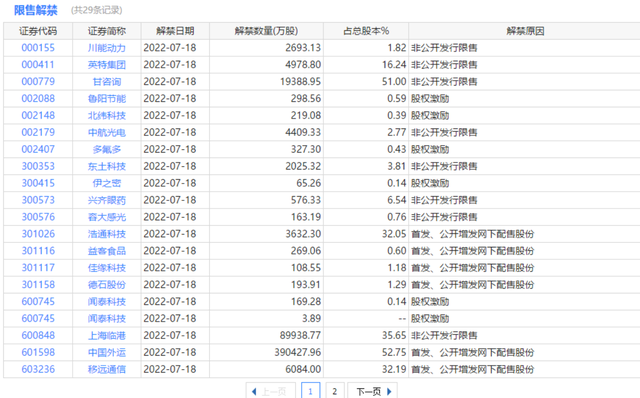Open stock code link 000411

click(38, 64)
